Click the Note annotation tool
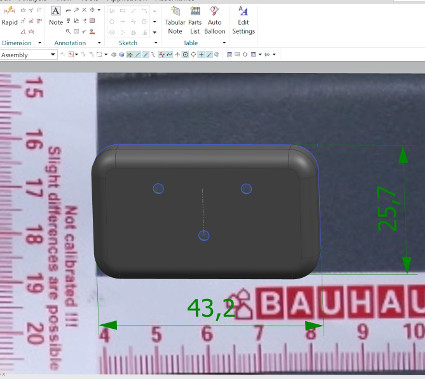 coord(56,16)
